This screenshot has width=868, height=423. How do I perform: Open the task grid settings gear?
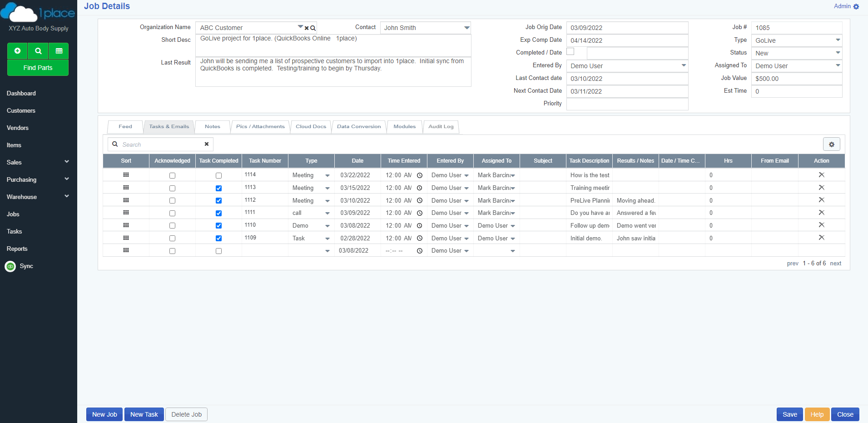coord(831,144)
